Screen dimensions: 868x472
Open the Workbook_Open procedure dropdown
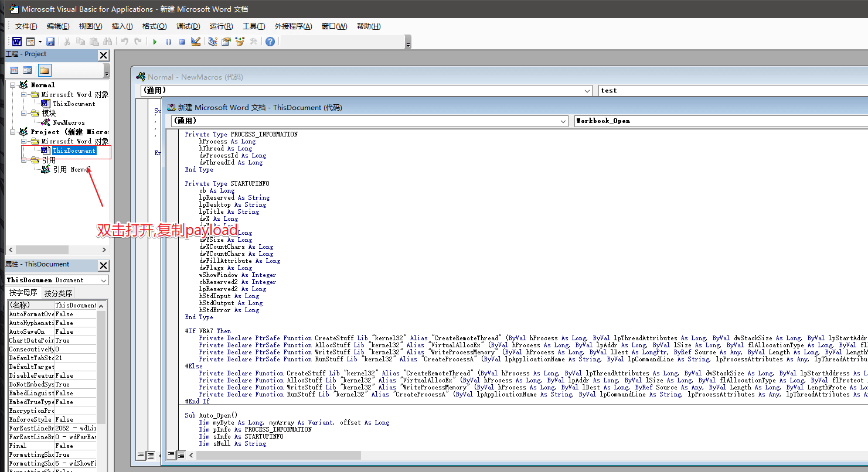[x=721, y=121]
